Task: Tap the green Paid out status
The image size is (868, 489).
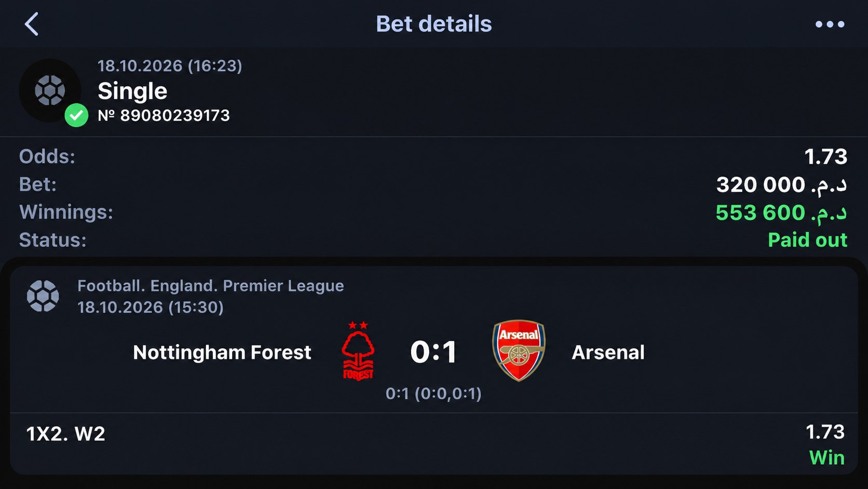Action: [807, 240]
